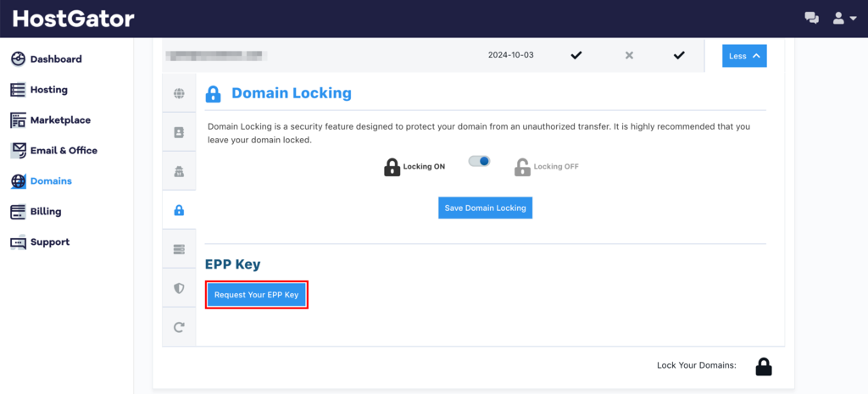Click the Locking ON label
Image resolution: width=868 pixels, height=394 pixels.
(x=424, y=167)
